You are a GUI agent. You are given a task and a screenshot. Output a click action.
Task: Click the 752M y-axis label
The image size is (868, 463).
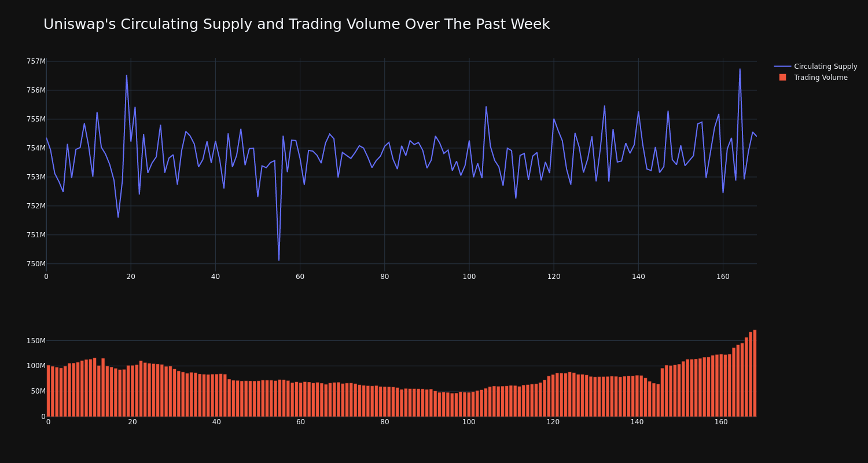(36, 206)
